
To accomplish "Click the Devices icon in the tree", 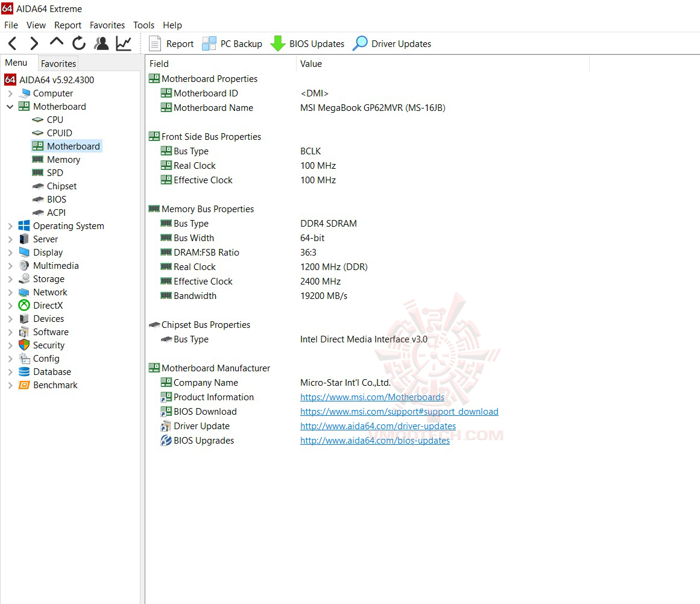I will tap(24, 319).
